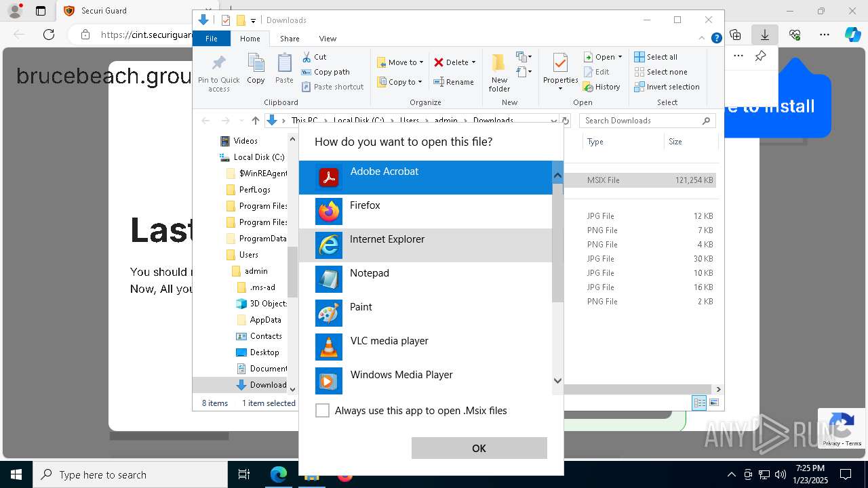Select Users folder in tree
868x488 pixels.
[x=241, y=255]
